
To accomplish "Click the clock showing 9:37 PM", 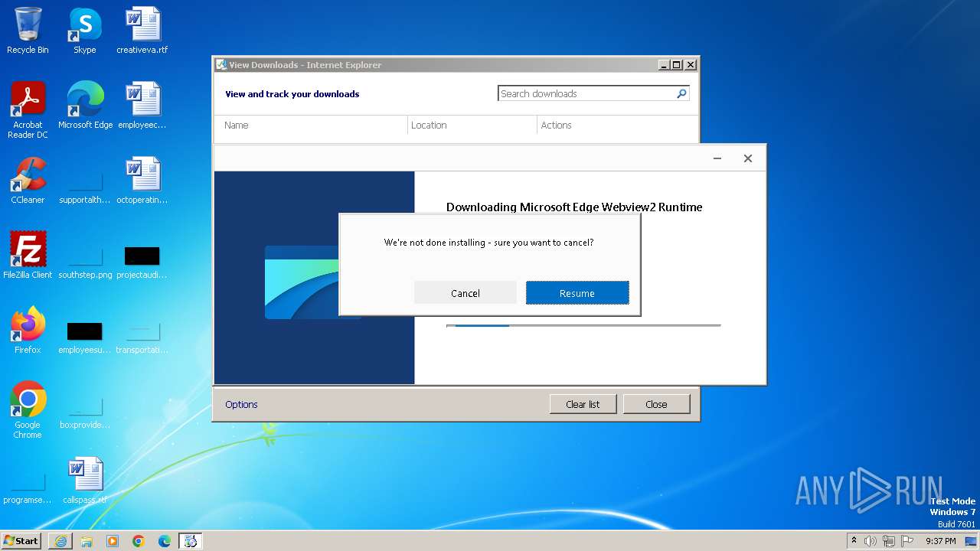I will pyautogui.click(x=940, y=541).
